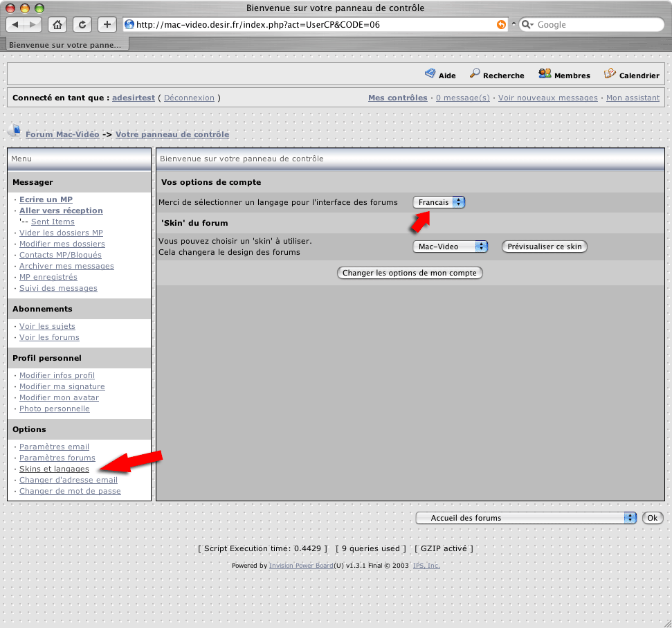
Task: Open the adesirtest user profile link
Action: click(x=134, y=98)
